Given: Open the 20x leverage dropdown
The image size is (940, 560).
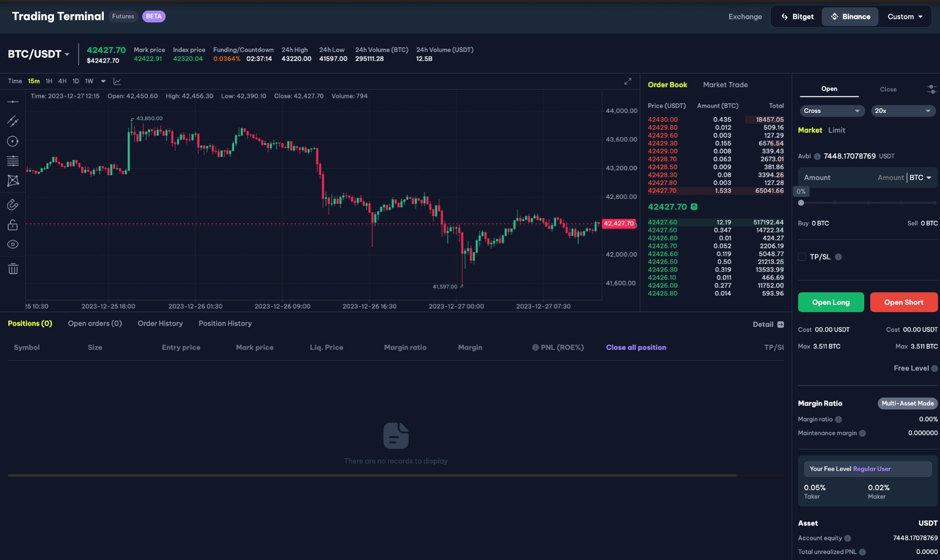Looking at the screenshot, I should tap(903, 111).
